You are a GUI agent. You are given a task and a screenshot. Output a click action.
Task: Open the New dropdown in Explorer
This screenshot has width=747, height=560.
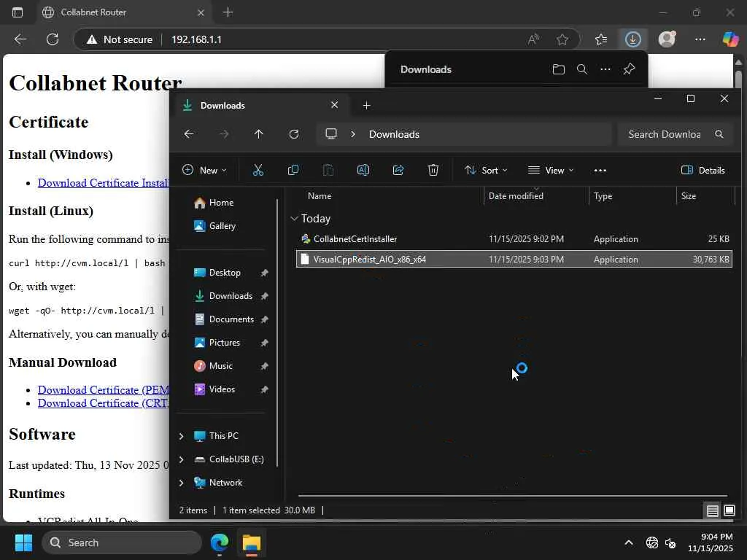pos(204,171)
